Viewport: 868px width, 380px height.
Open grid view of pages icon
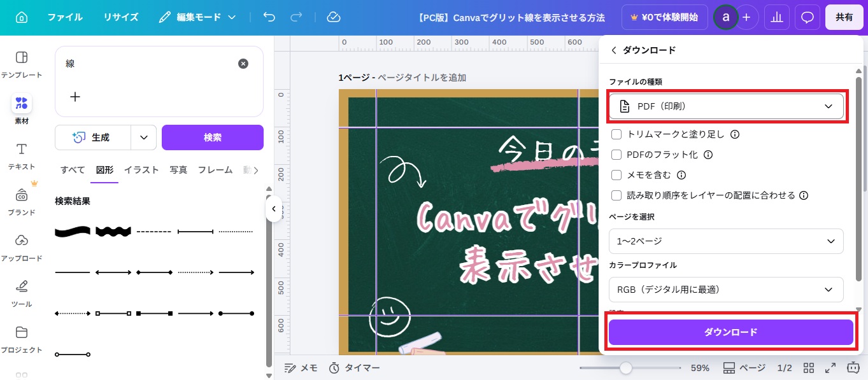pos(809,368)
